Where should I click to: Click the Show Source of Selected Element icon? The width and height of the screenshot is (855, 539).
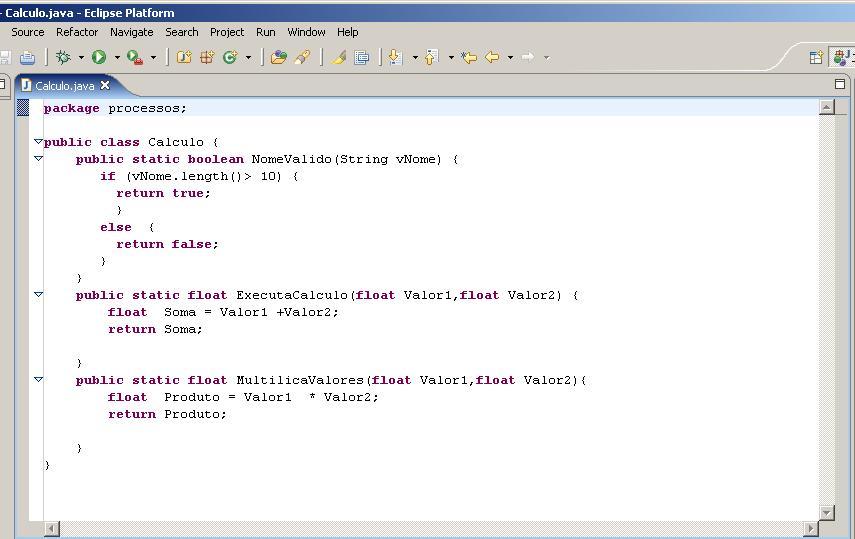[x=362, y=57]
